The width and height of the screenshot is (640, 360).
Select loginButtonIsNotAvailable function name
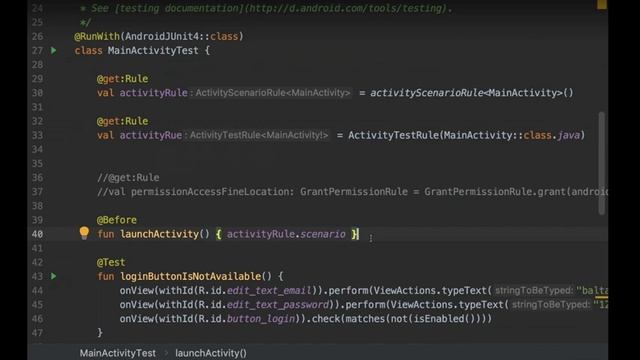click(191, 276)
